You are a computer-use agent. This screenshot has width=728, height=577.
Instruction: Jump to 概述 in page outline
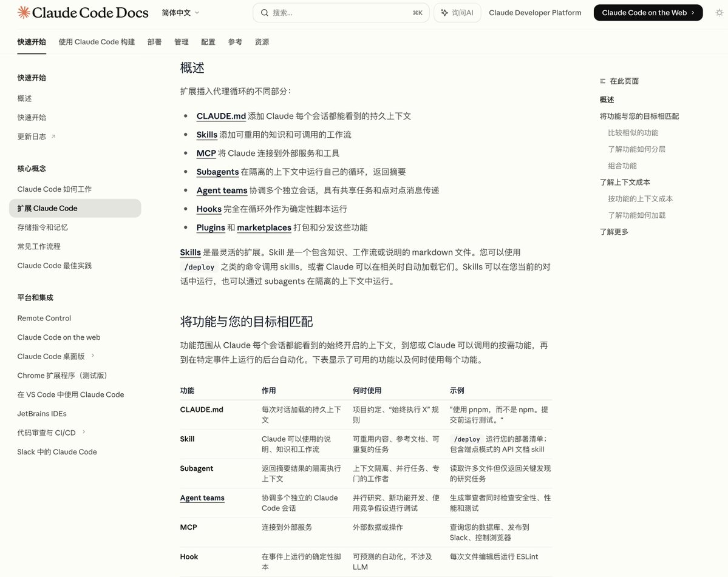607,100
